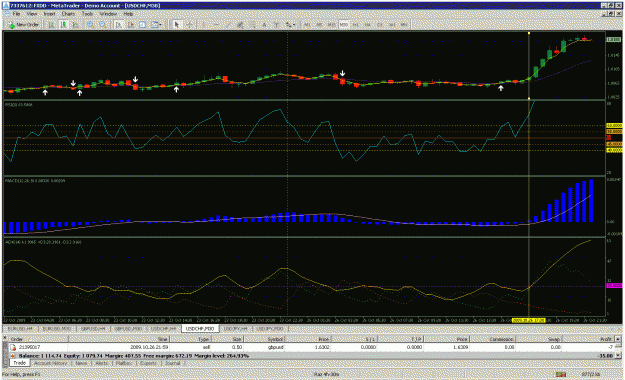Open the Tools menu
The height and width of the screenshot is (380, 625).
coord(87,14)
